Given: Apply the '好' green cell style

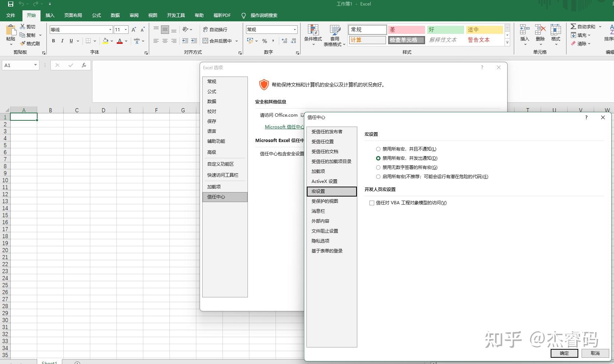Looking at the screenshot, I should [x=445, y=29].
